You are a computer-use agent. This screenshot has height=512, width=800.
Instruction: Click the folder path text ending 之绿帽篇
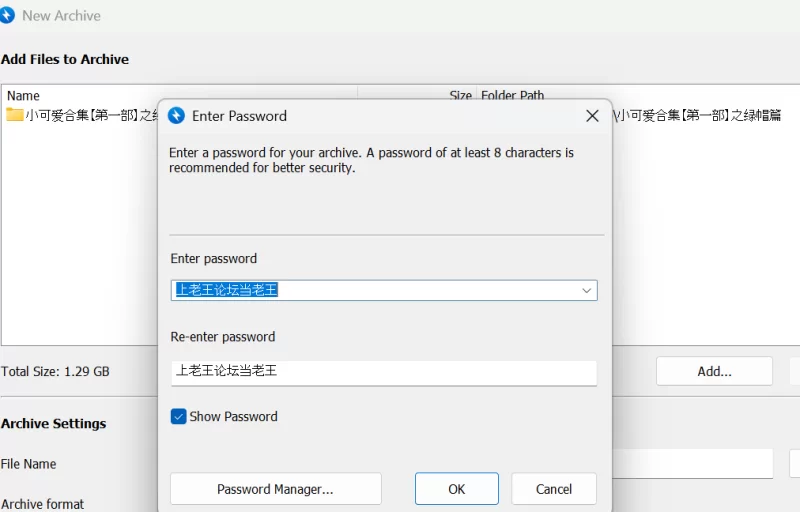(x=698, y=115)
